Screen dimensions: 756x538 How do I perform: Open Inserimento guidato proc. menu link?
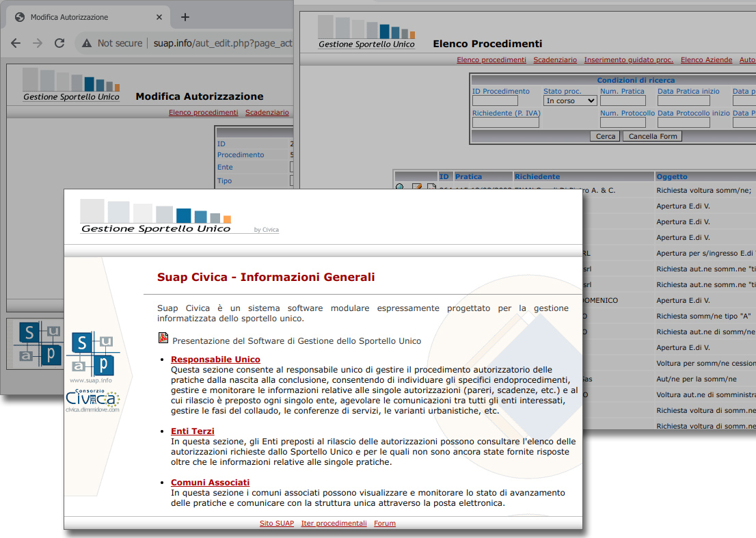[628, 60]
